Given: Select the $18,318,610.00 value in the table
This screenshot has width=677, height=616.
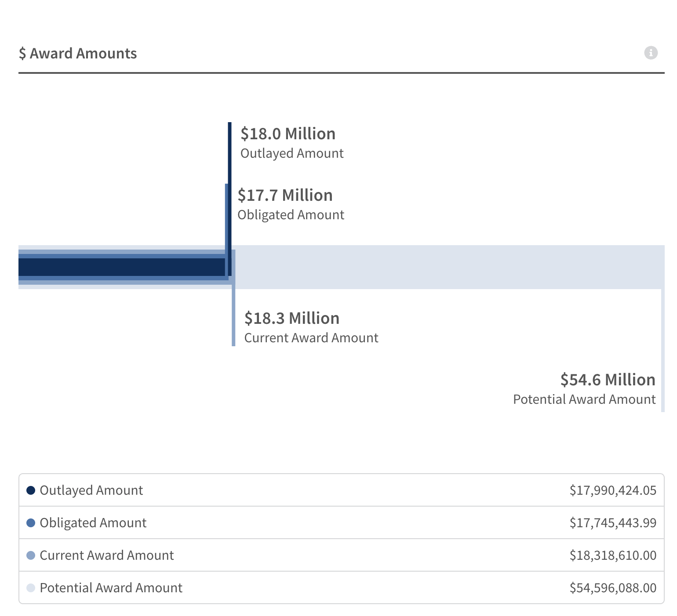Looking at the screenshot, I should [613, 555].
